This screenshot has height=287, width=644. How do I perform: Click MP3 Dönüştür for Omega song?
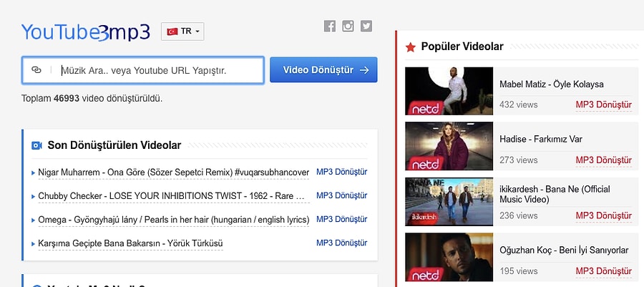tap(342, 219)
